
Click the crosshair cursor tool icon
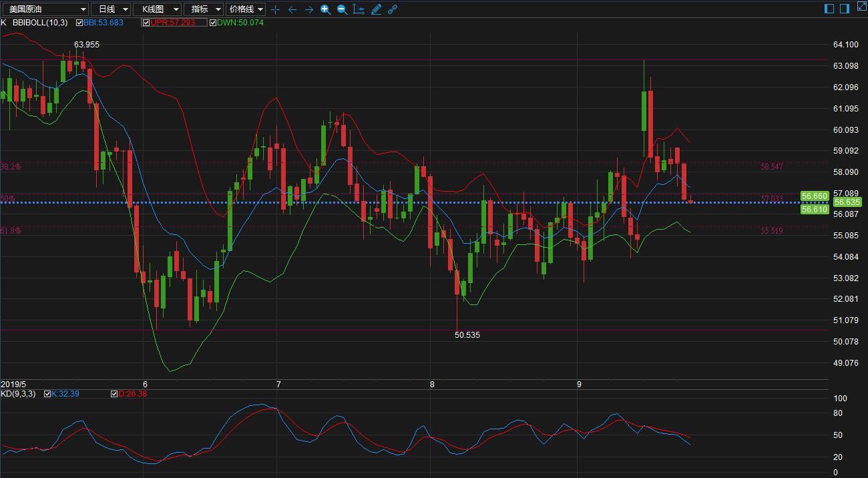(275, 9)
